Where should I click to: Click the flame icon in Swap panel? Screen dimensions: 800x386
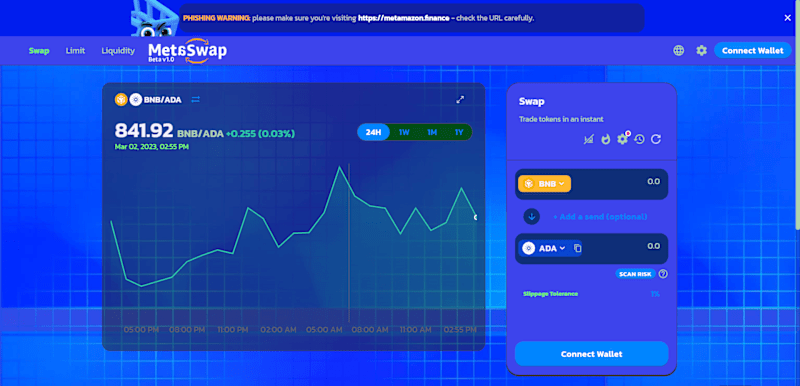(606, 139)
